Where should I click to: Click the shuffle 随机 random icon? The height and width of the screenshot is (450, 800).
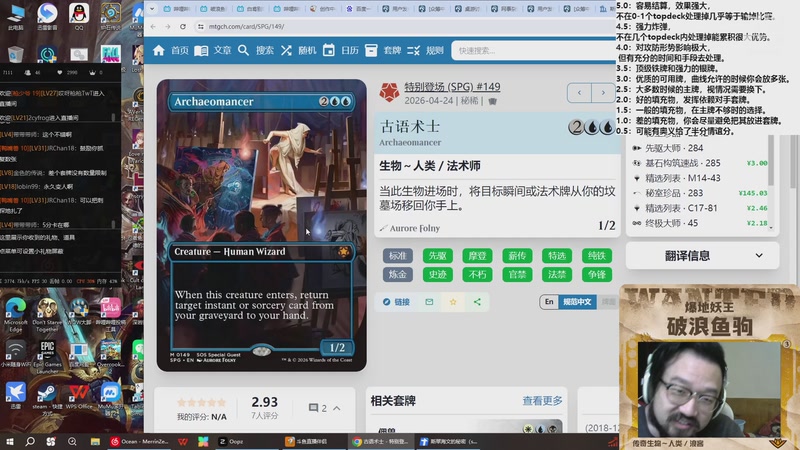(286, 51)
